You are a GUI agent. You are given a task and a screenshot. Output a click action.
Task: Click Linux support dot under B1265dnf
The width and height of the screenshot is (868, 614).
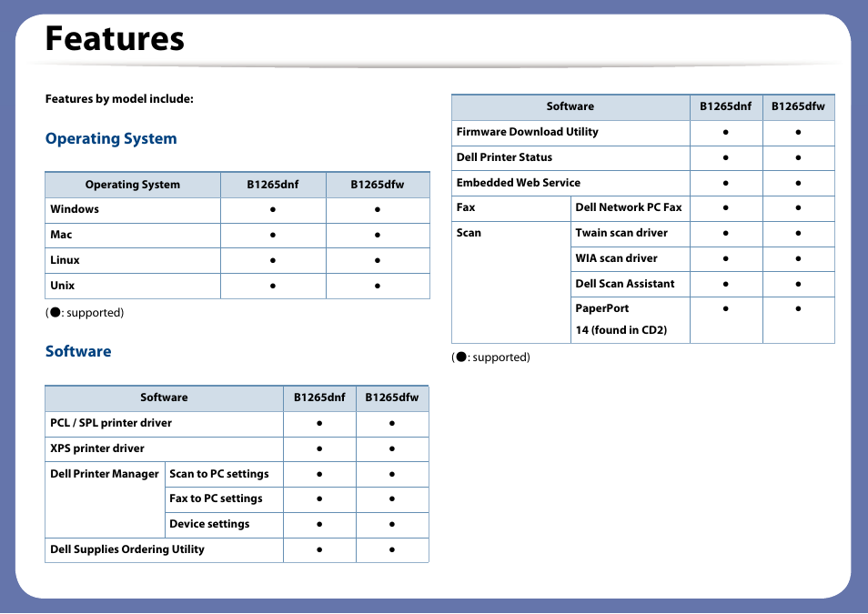pyautogui.click(x=273, y=261)
